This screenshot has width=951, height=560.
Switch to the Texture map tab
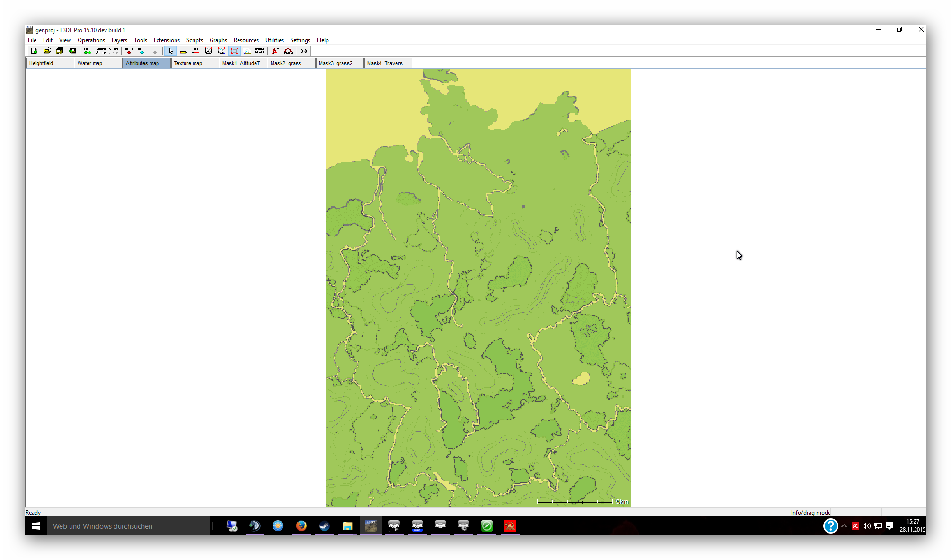pyautogui.click(x=194, y=63)
